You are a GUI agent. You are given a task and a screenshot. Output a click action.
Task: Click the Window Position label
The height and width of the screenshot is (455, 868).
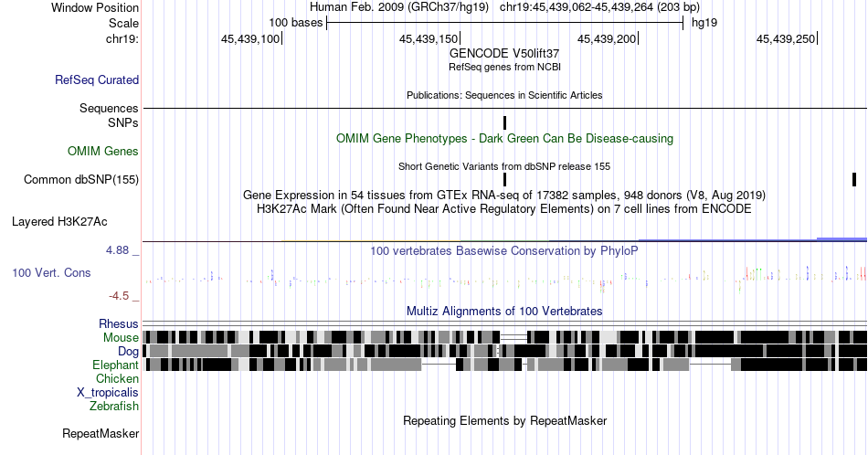[95, 7]
